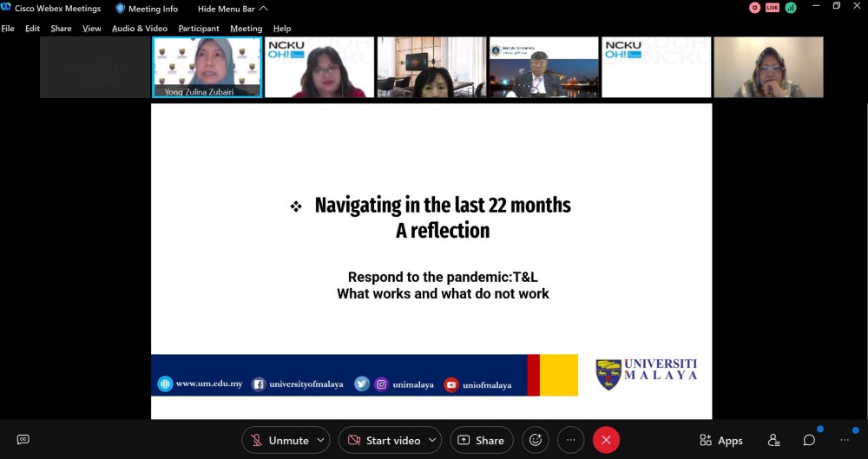The width and height of the screenshot is (868, 459).
Task: Click the LIVE streaming badge
Action: (773, 8)
